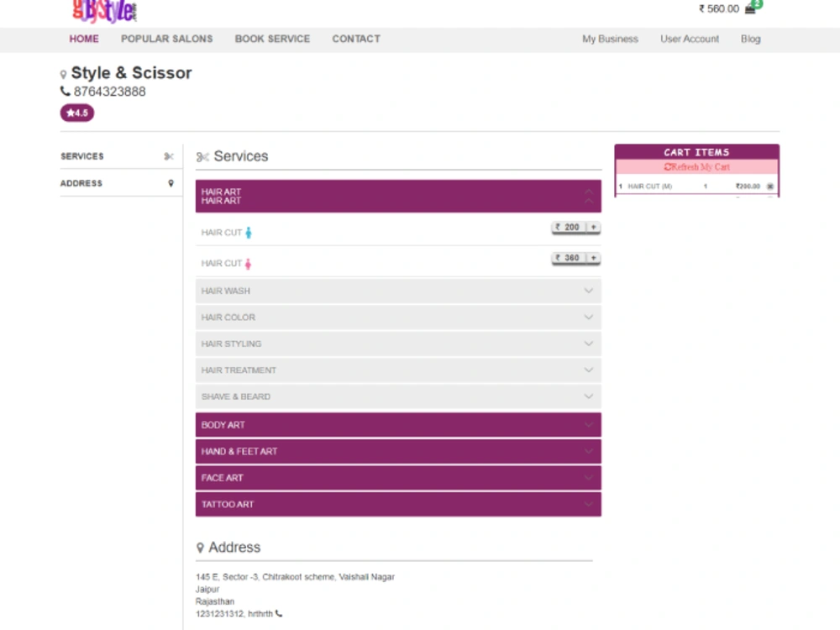Click the ₹ 560.00 cart total
This screenshot has width=840, height=630.
719,9
